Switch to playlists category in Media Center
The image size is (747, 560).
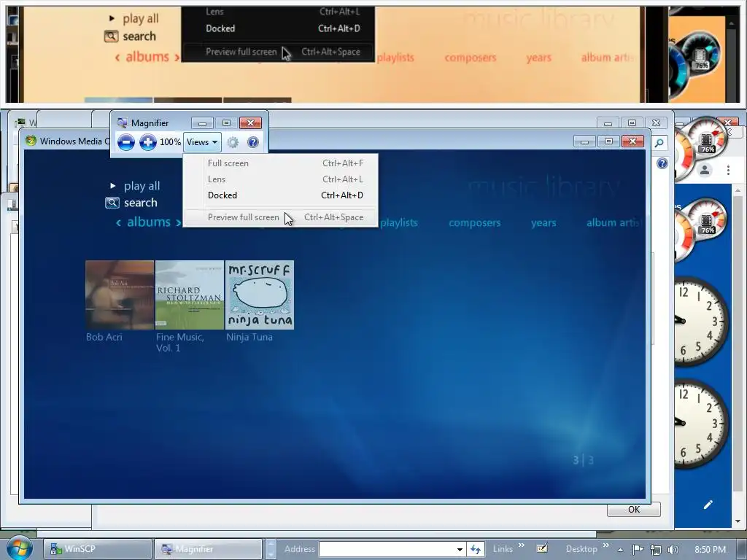pyautogui.click(x=399, y=222)
